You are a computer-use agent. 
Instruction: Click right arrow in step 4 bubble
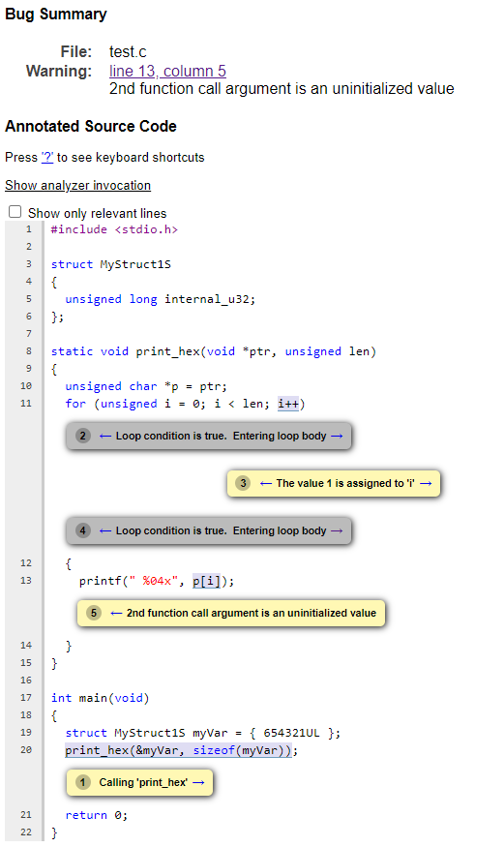(x=337, y=531)
